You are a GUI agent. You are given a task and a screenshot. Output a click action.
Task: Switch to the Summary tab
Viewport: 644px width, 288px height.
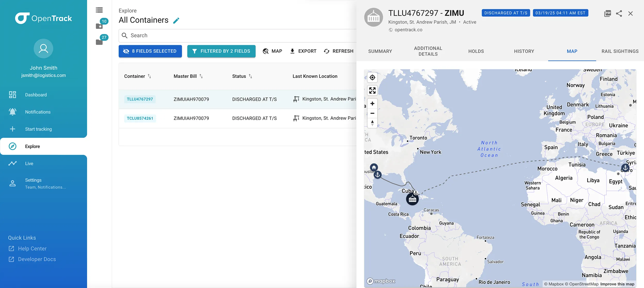coord(380,51)
